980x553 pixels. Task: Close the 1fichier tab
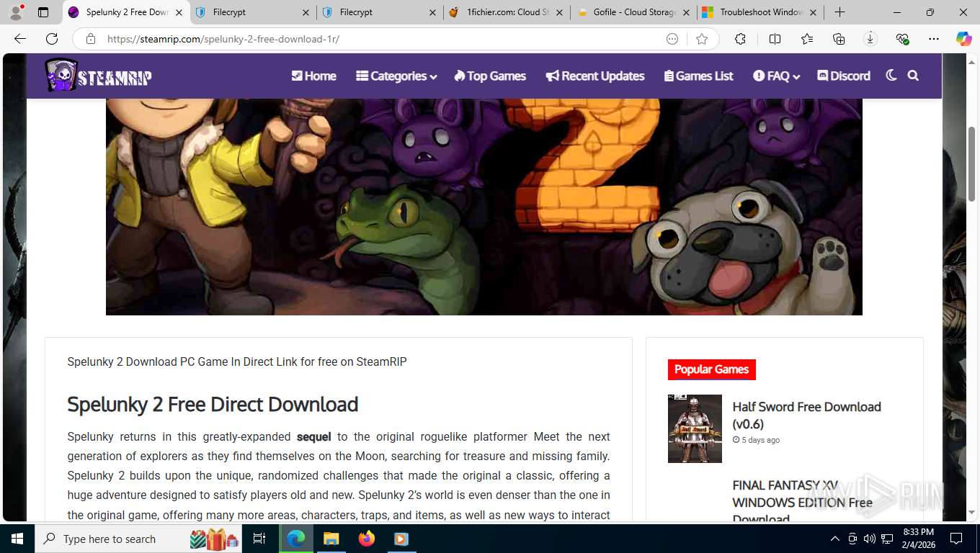559,12
